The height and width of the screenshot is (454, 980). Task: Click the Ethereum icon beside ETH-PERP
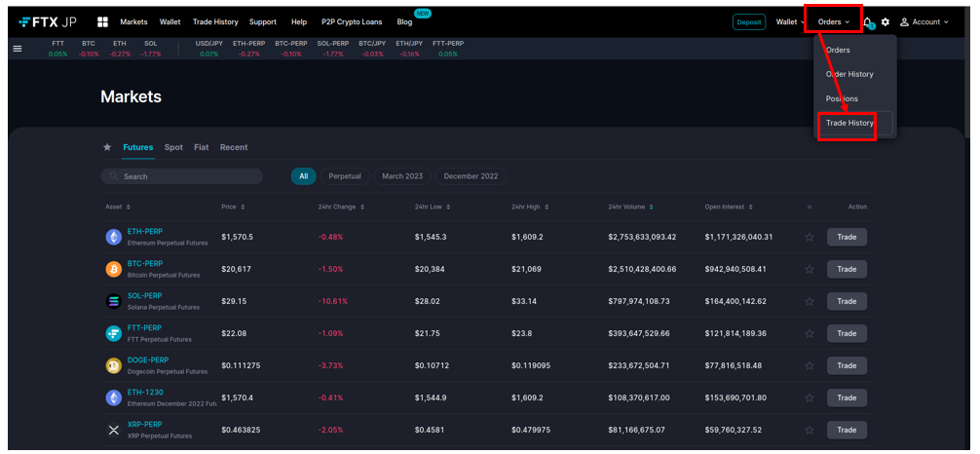[x=114, y=237]
